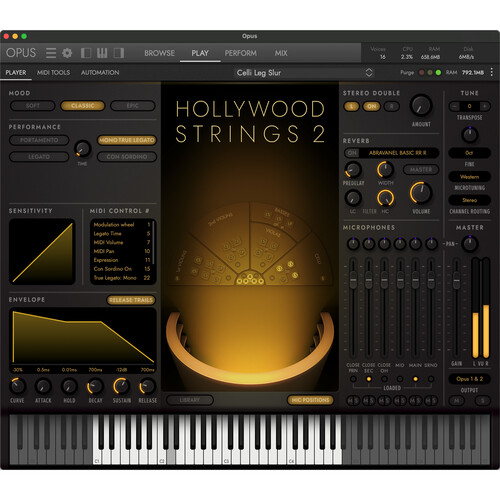Click the Main microphone fader
This screenshot has width=500, height=500.
point(415,280)
